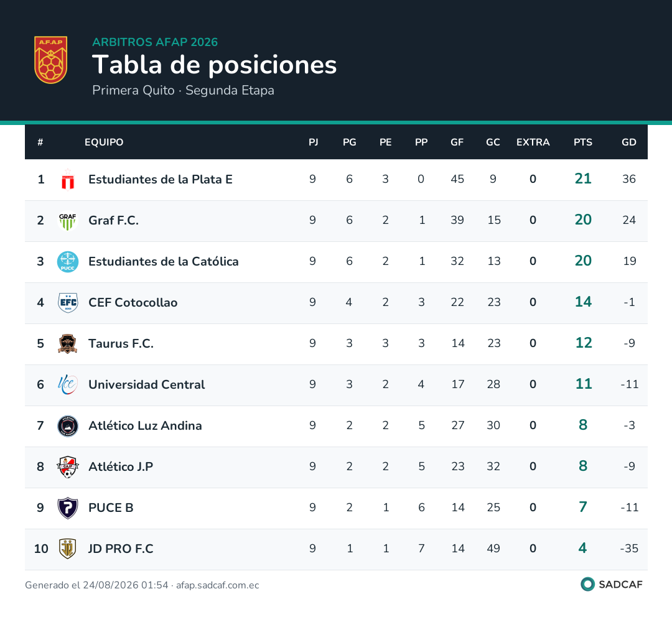Select the GD column header

pos(628,142)
